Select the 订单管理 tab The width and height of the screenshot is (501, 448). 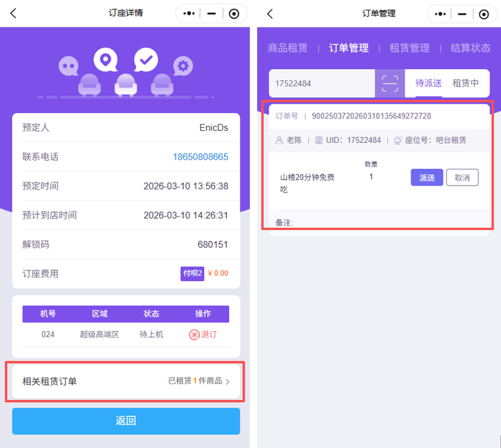[349, 48]
